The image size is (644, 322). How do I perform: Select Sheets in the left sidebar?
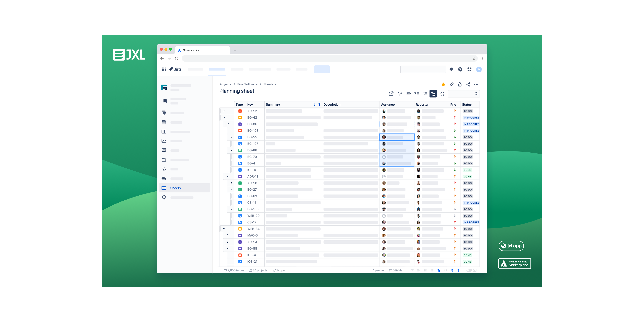(176, 188)
